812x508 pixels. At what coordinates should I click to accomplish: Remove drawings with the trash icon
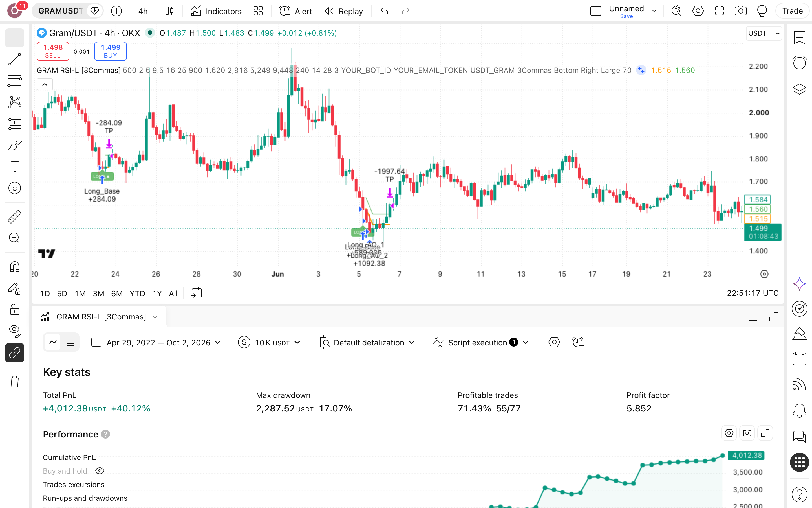(14, 381)
